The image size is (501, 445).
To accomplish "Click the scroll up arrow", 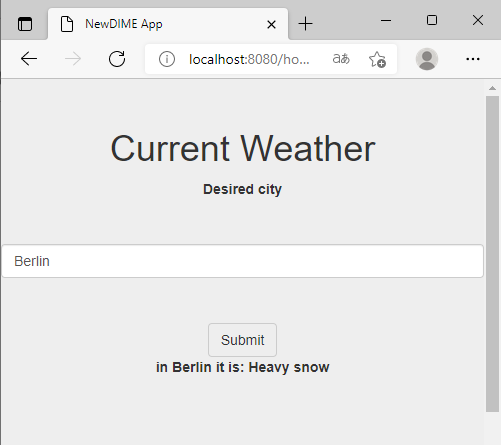I will [492, 88].
